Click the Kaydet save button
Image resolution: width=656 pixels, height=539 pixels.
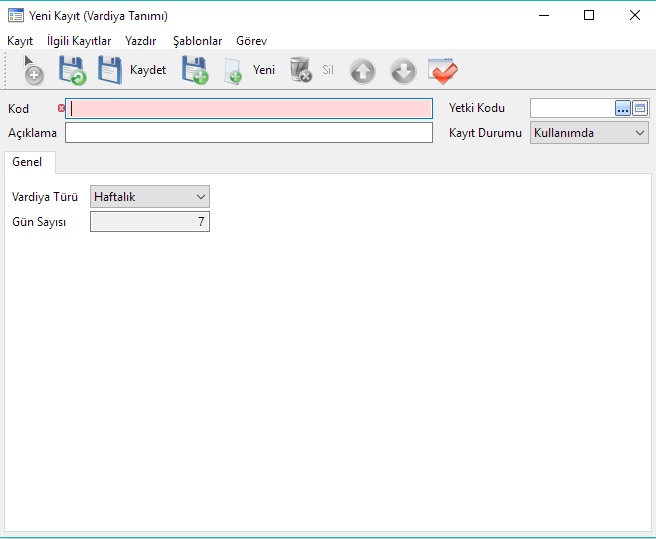coord(132,71)
